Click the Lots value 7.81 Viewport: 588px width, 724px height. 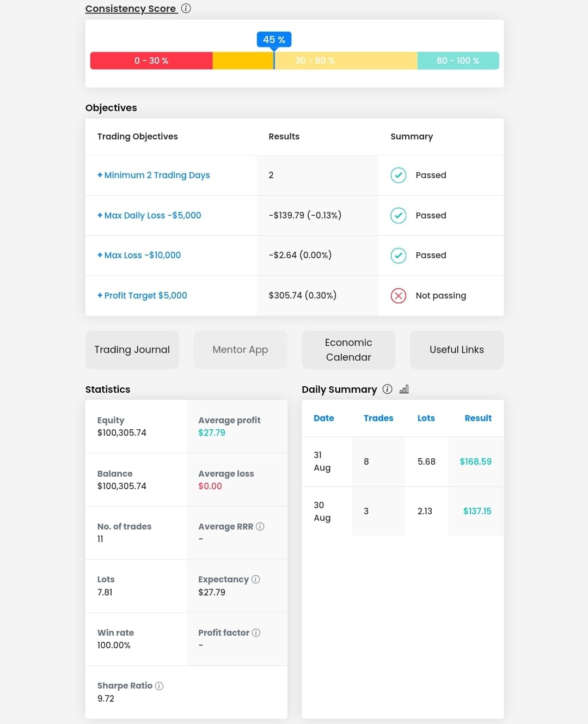(105, 592)
